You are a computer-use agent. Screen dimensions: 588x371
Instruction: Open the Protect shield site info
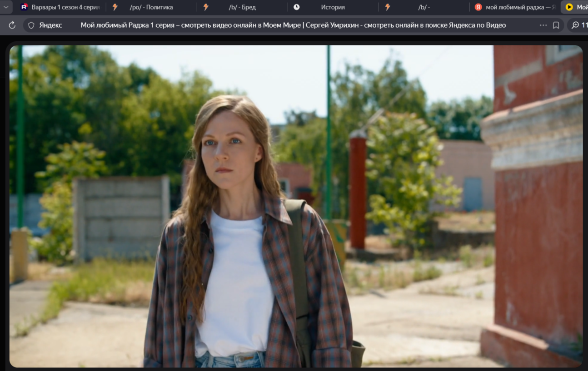coord(31,25)
